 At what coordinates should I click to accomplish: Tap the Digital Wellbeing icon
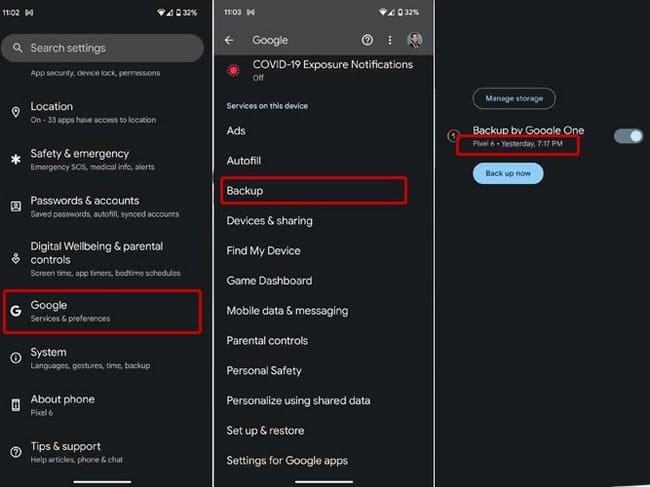(x=15, y=258)
